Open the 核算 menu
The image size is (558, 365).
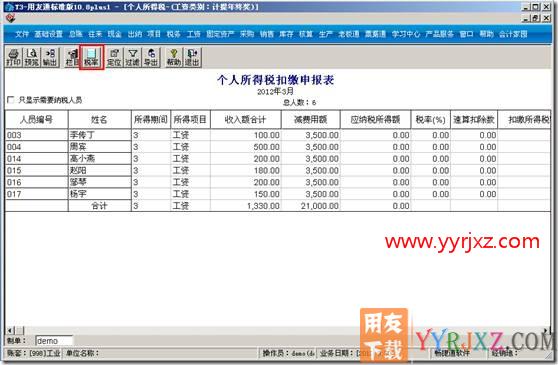(x=306, y=34)
